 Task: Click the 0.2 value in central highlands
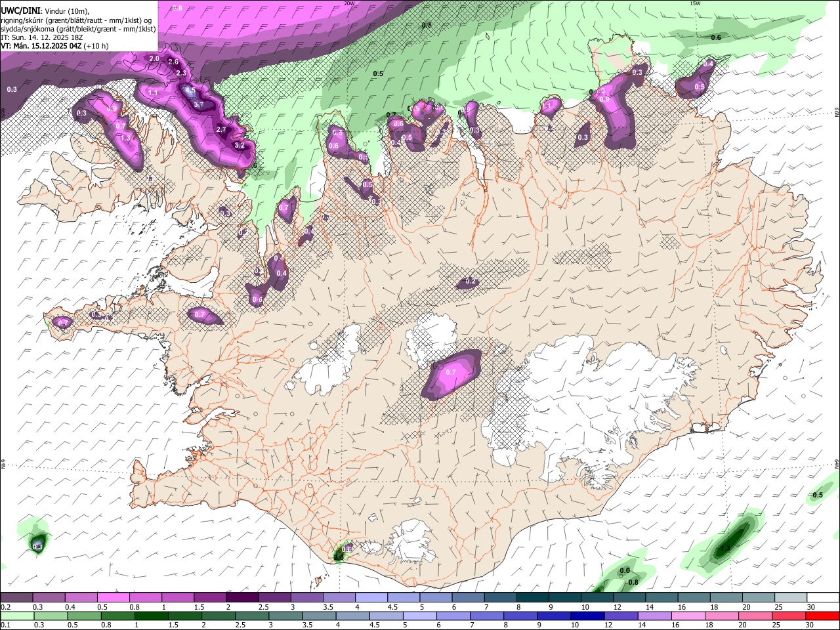pyautogui.click(x=470, y=282)
